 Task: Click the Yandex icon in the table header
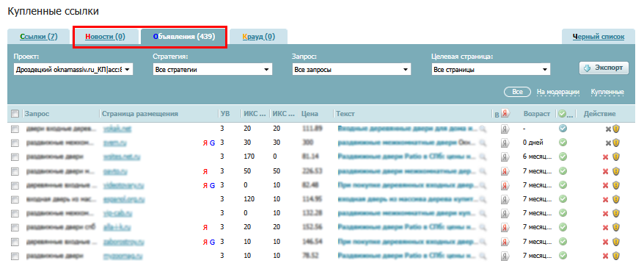[506, 114]
